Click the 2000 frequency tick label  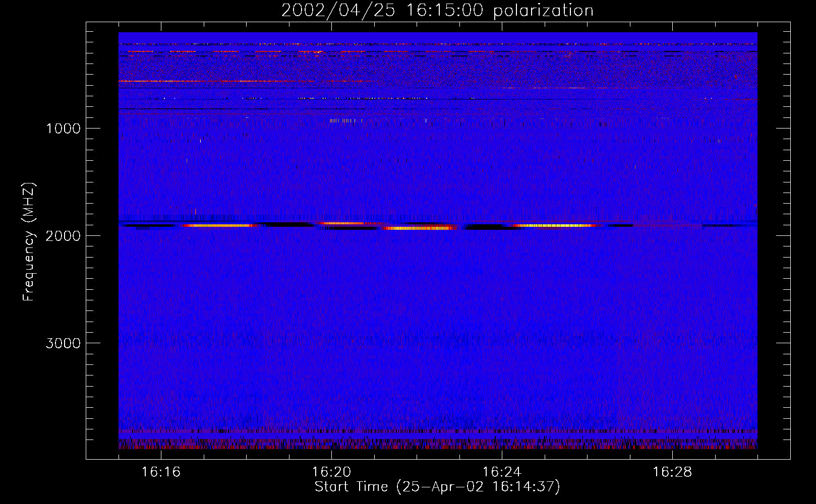63,236
